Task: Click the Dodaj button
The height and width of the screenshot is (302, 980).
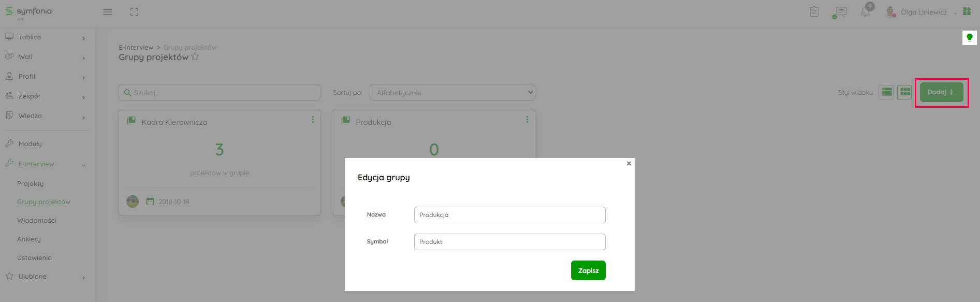Action: click(941, 92)
